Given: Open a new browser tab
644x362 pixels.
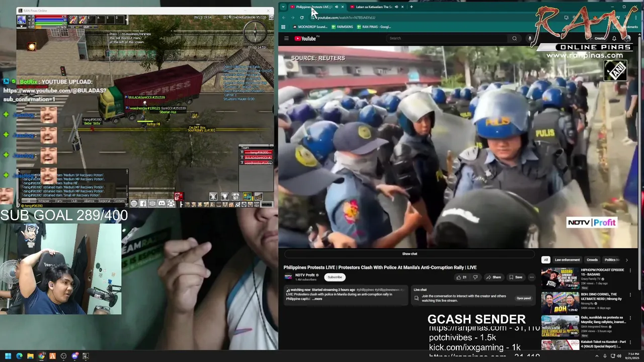Looking at the screenshot, I should [411, 7].
